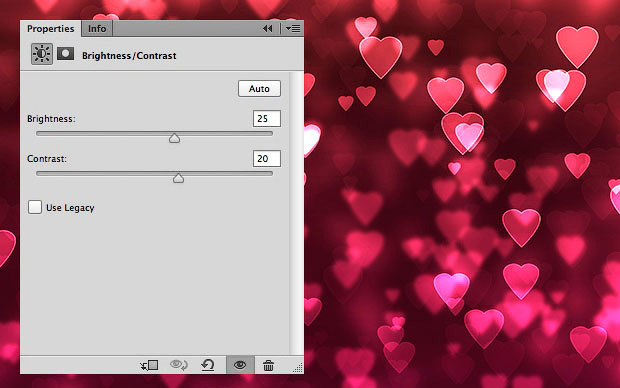Screen dimensions: 620x388
Task: Click the Contrast label text
Action: [47, 159]
